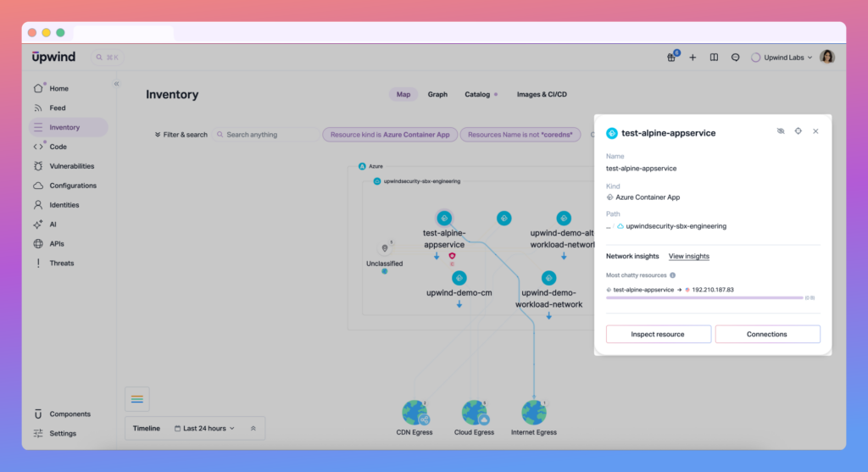Click Inspect resource button

(658, 334)
